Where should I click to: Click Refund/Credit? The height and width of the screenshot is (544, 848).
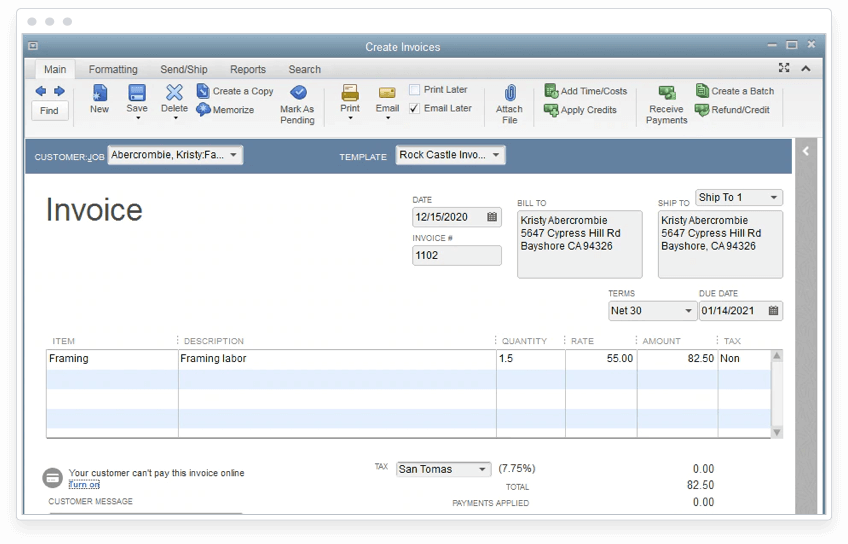point(733,110)
